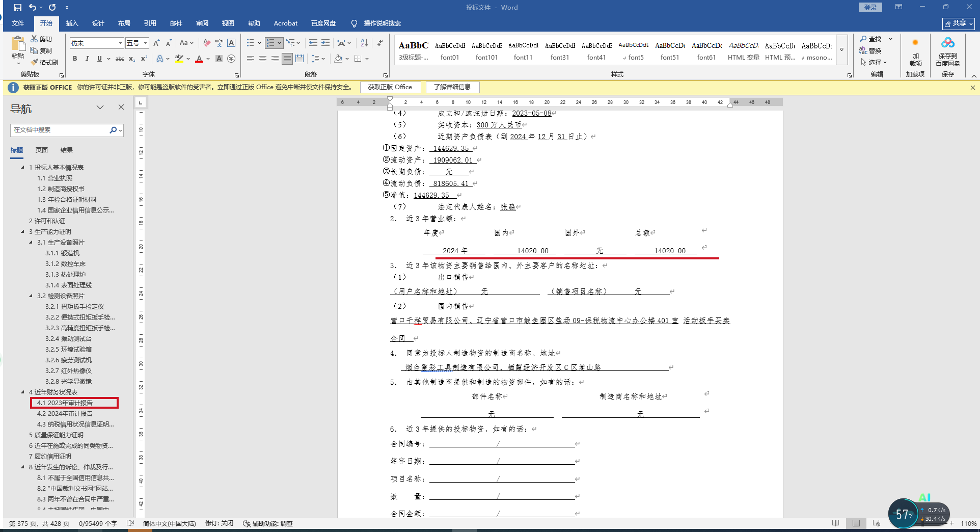Open the 页面 tab in navigation pane
The image size is (980, 532).
[42, 150]
